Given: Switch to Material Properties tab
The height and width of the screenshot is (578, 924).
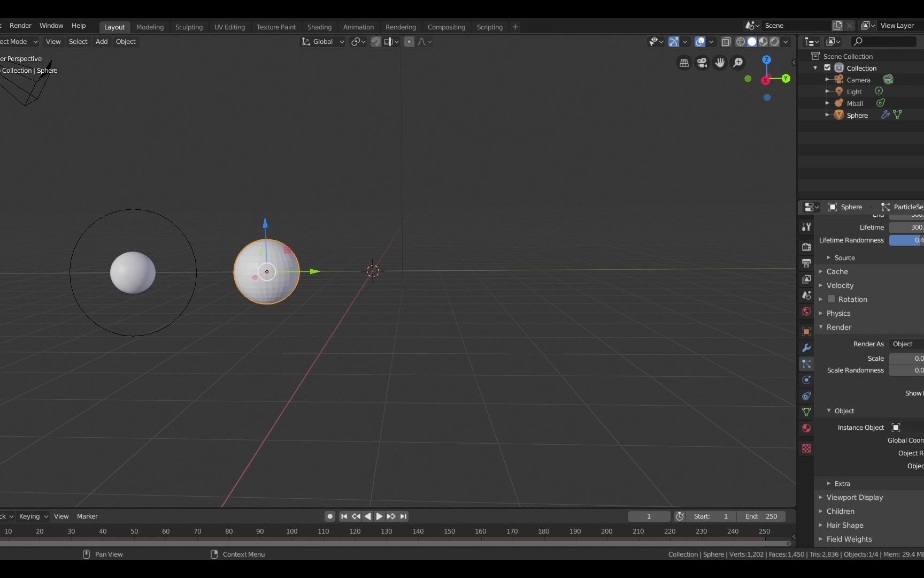Looking at the screenshot, I should [x=806, y=428].
